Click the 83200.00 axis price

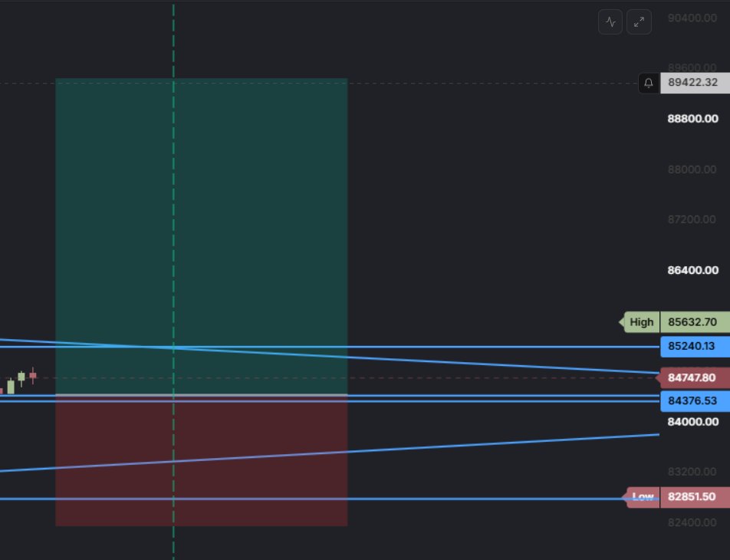click(x=692, y=472)
